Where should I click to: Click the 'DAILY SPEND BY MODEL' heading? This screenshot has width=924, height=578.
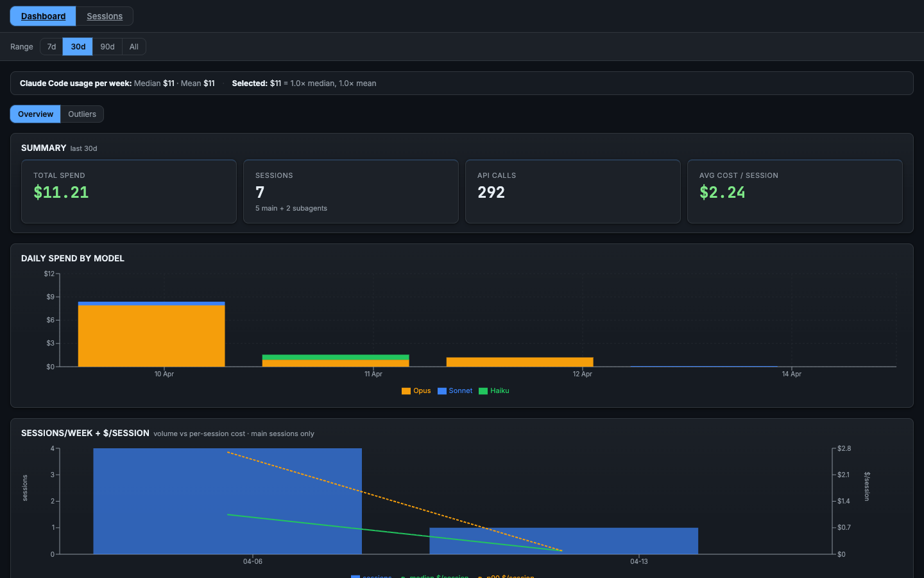73,258
